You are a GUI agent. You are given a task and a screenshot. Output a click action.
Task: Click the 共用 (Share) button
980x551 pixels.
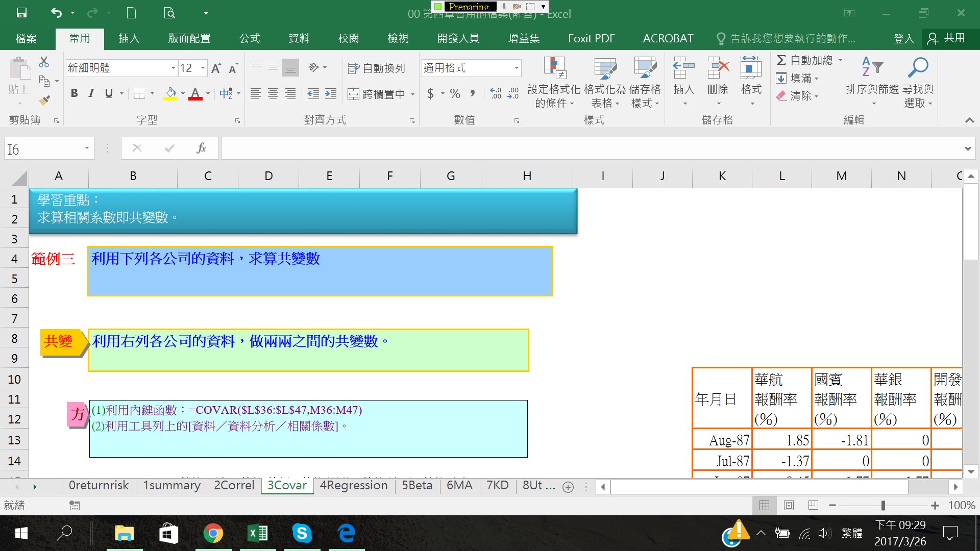(947, 39)
